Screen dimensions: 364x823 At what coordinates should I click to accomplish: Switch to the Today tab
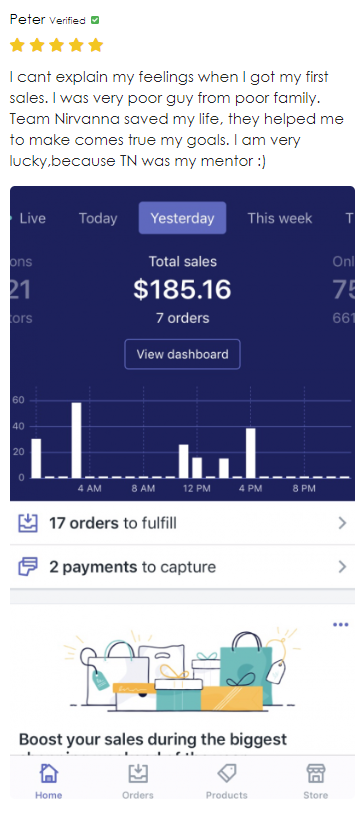(x=98, y=218)
